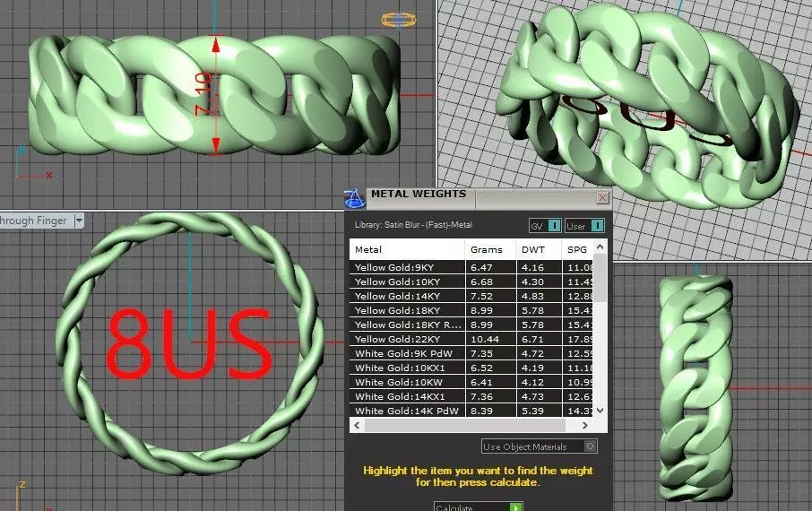Screen dimensions: 812x511
Task: Click the 6.71 DWT value
Action: click(x=532, y=339)
